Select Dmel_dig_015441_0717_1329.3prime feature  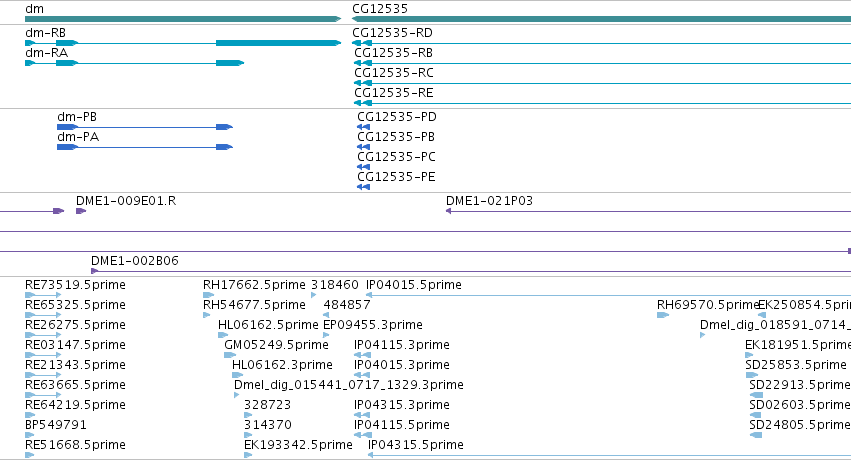coord(349,386)
